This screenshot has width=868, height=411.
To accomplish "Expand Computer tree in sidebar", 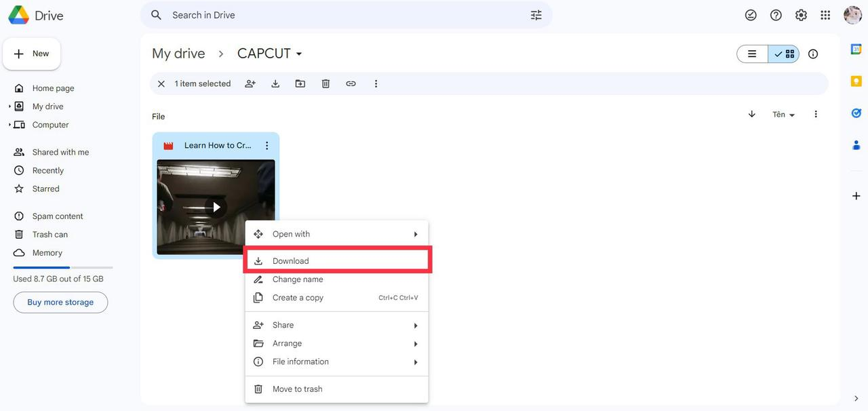I will click(x=9, y=125).
